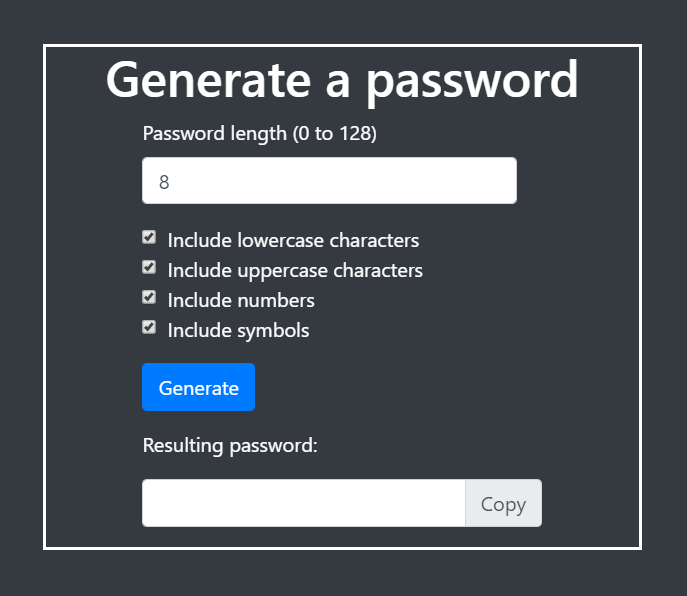This screenshot has width=687, height=596.
Task: Click the 'Include lowercase characters' label text
Action: (293, 241)
